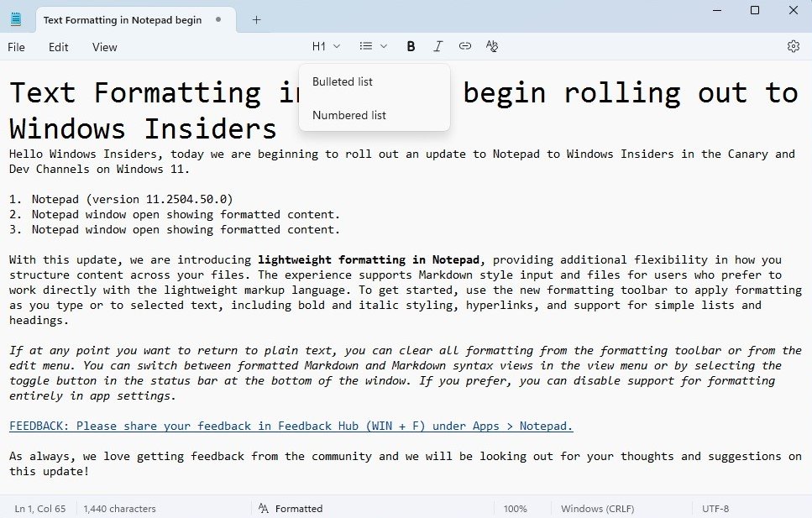
Task: Clear all formatting with the toolbar icon
Action: pyautogui.click(x=492, y=46)
